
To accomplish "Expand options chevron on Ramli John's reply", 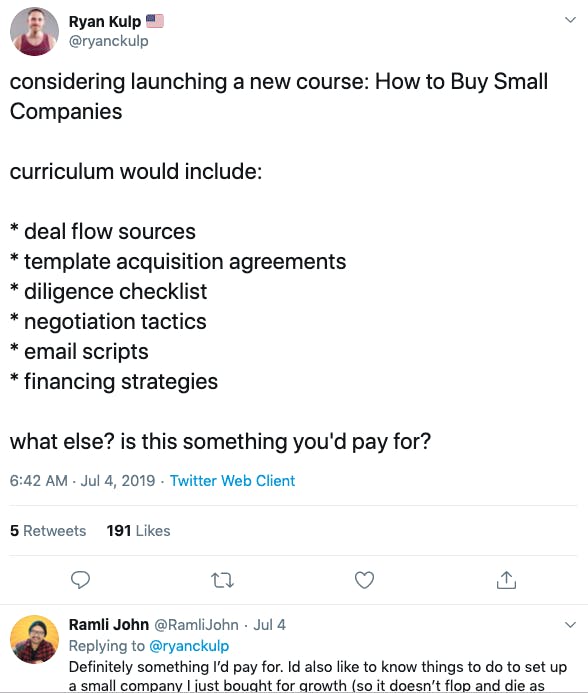I will [x=571, y=624].
